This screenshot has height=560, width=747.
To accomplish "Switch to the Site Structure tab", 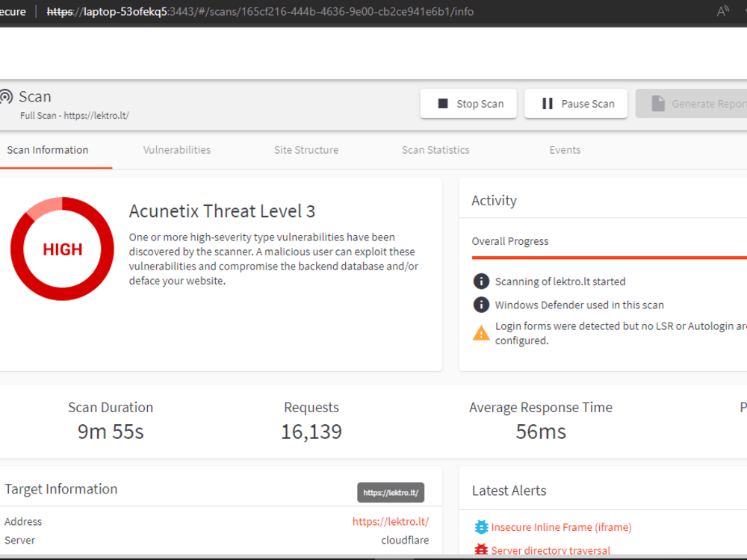I will 306,150.
